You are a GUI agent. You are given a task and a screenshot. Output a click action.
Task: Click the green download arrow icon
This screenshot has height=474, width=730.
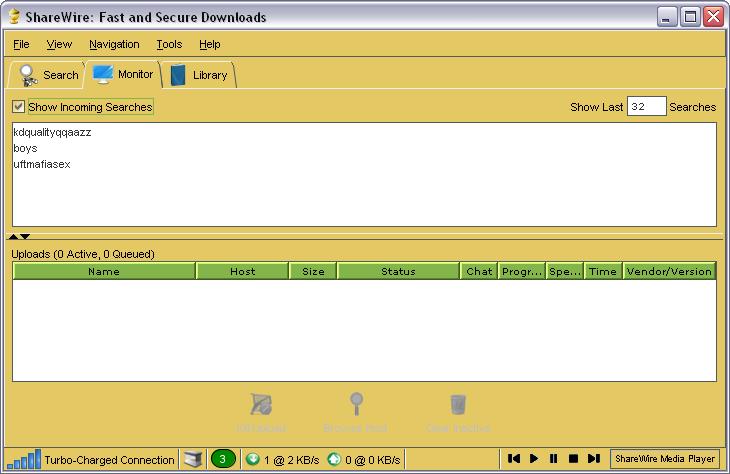pyautogui.click(x=253, y=459)
